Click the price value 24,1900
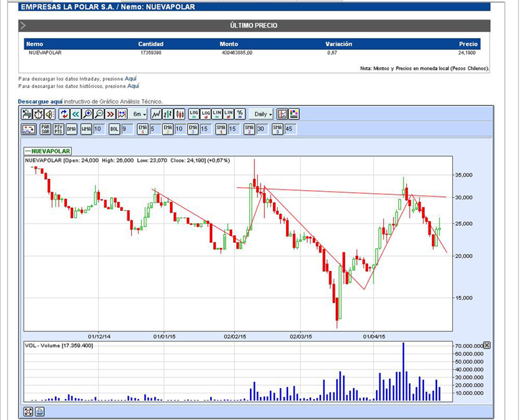This screenshot has height=420, width=525. click(x=467, y=53)
